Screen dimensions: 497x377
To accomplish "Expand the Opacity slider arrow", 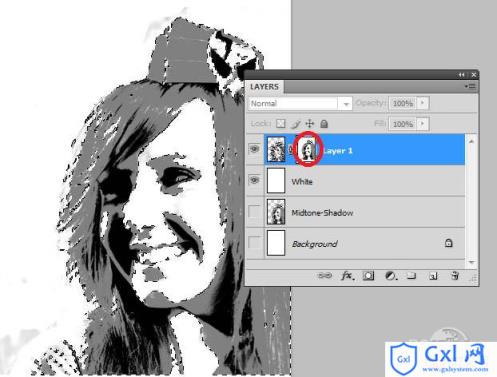I will (423, 103).
